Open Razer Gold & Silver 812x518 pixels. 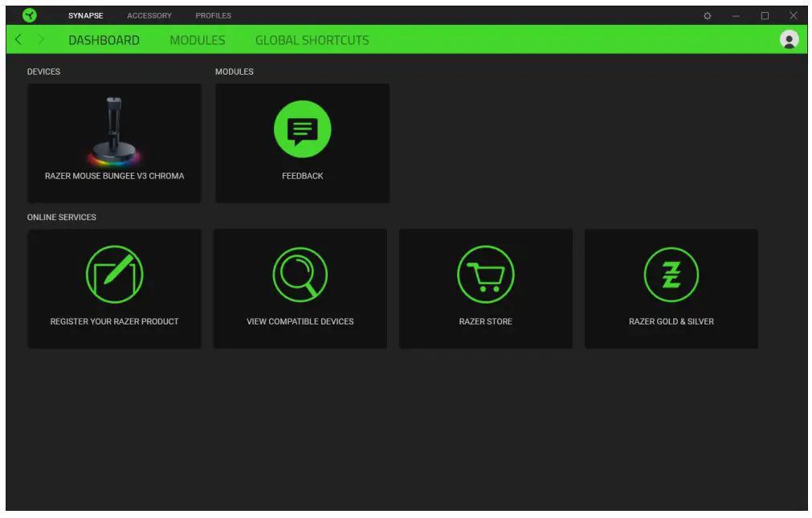[671, 288]
